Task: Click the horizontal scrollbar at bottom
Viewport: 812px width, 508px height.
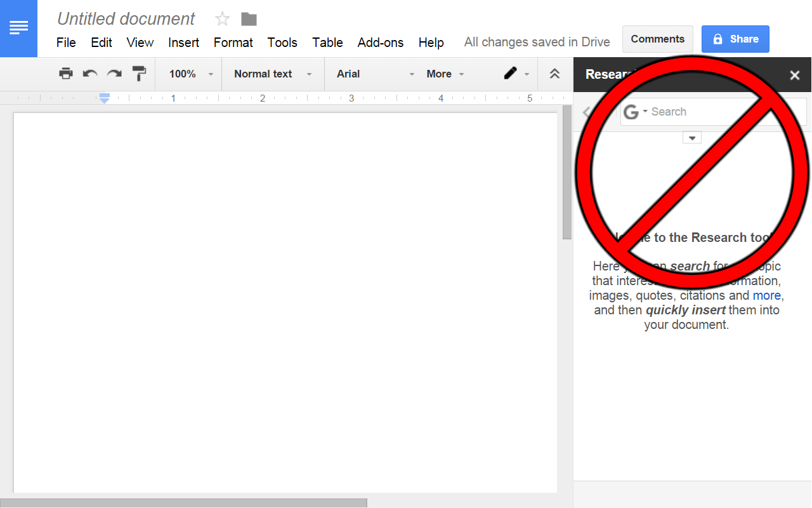Action: point(183,503)
